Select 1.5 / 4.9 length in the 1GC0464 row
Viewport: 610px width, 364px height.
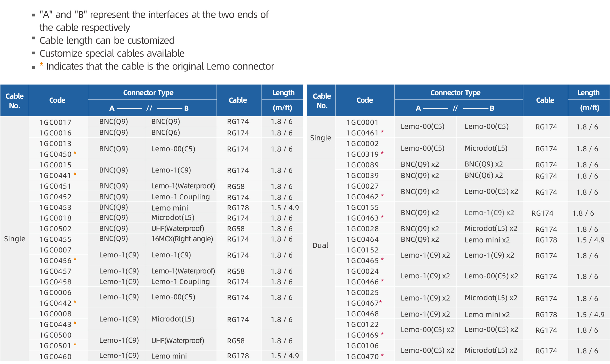point(590,240)
